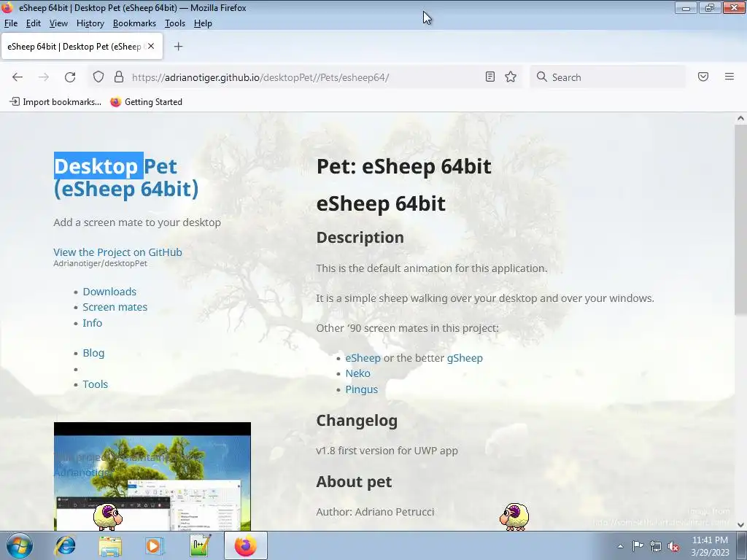This screenshot has width=747, height=560.
Task: Click the vertical scrollbar thumb
Action: [740, 219]
